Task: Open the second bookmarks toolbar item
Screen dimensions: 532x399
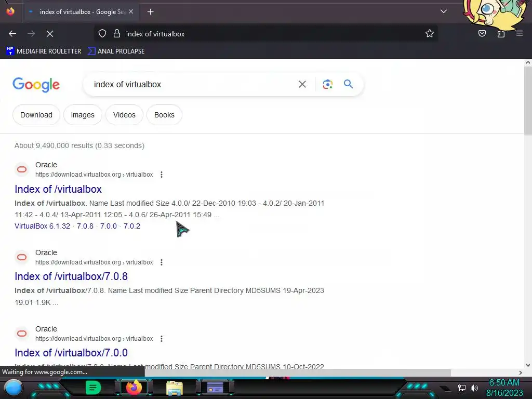Action: click(116, 51)
